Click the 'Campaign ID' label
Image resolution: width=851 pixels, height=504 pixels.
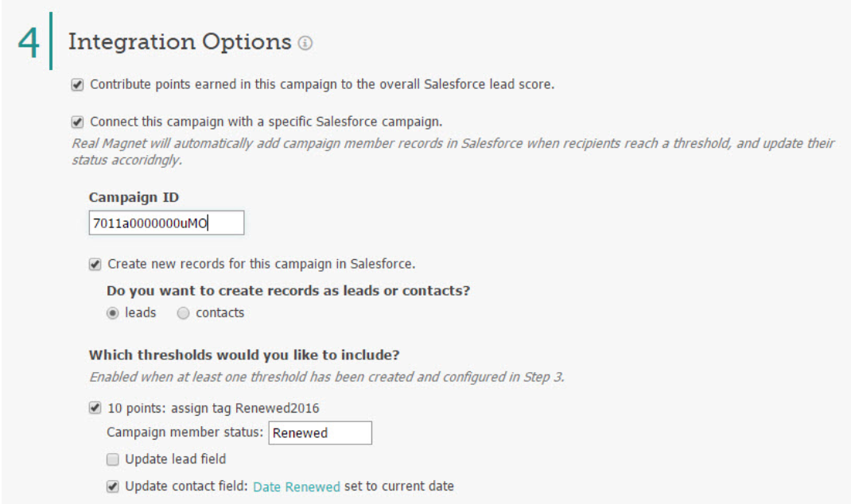[x=134, y=197]
